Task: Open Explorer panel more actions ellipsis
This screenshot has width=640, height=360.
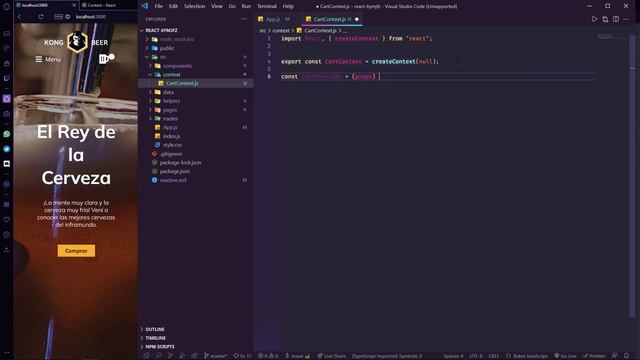Action: click(244, 19)
